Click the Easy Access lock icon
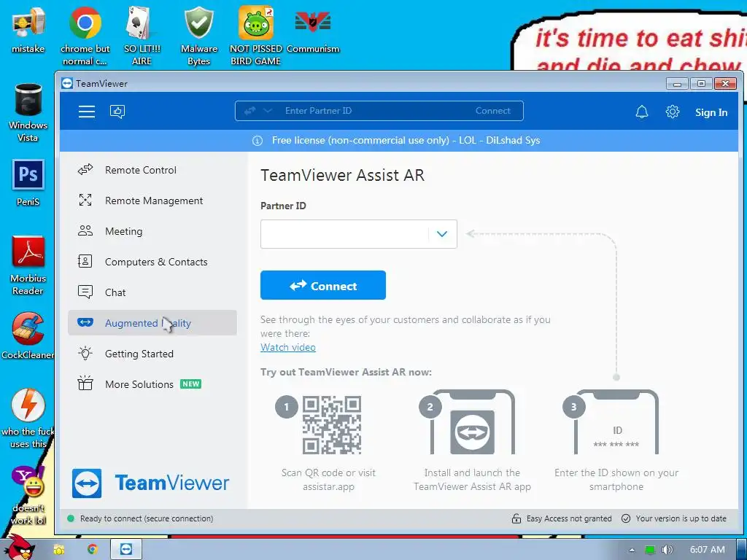 [x=516, y=518]
